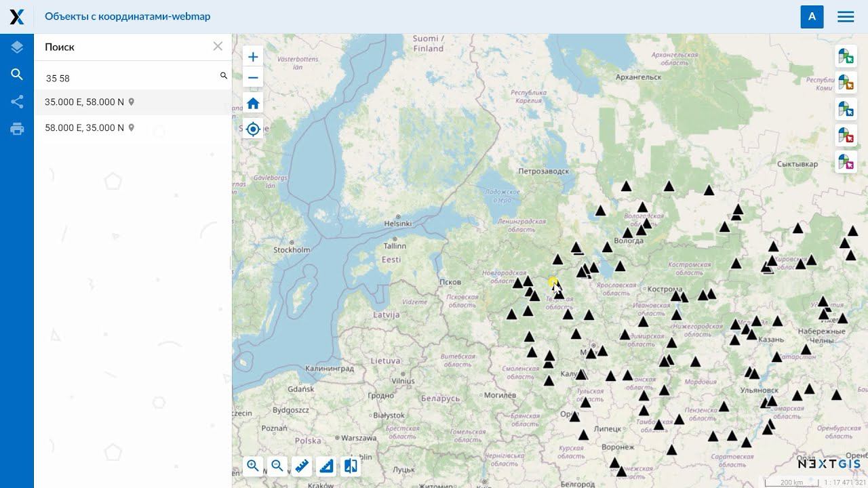
Task: Activate the zoom-in magnifier tool
Action: click(x=253, y=466)
